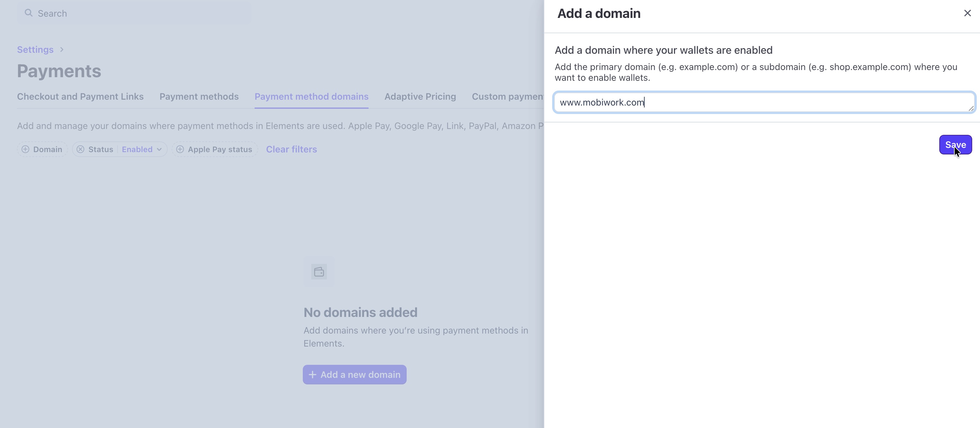Click the search magnifier icon

[29, 13]
